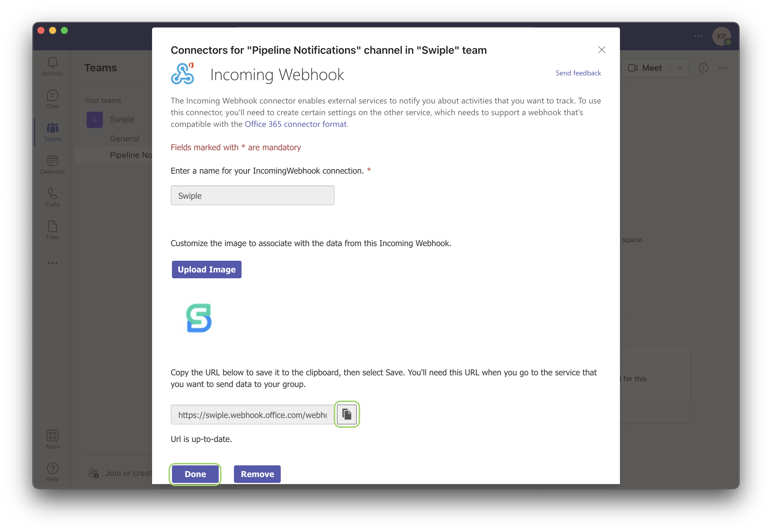
Task: Focus the webhook connection name field
Action: pyautogui.click(x=252, y=195)
